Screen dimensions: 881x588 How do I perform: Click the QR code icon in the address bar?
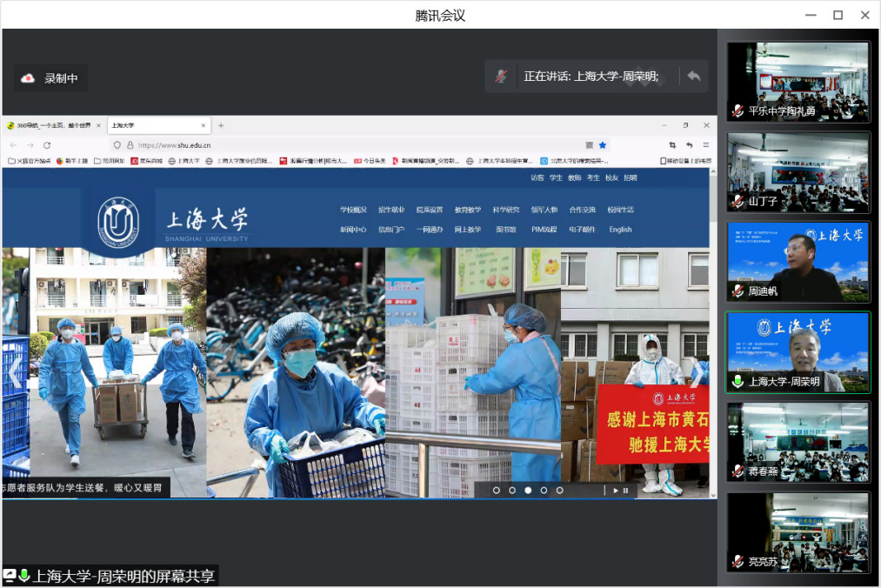590,145
